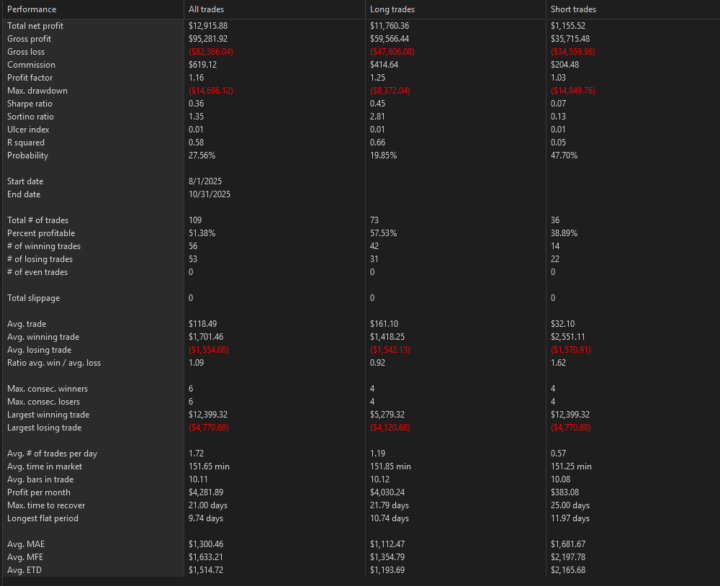Image resolution: width=720 pixels, height=586 pixels.
Task: Click the Commission row label
Action: [x=31, y=65]
